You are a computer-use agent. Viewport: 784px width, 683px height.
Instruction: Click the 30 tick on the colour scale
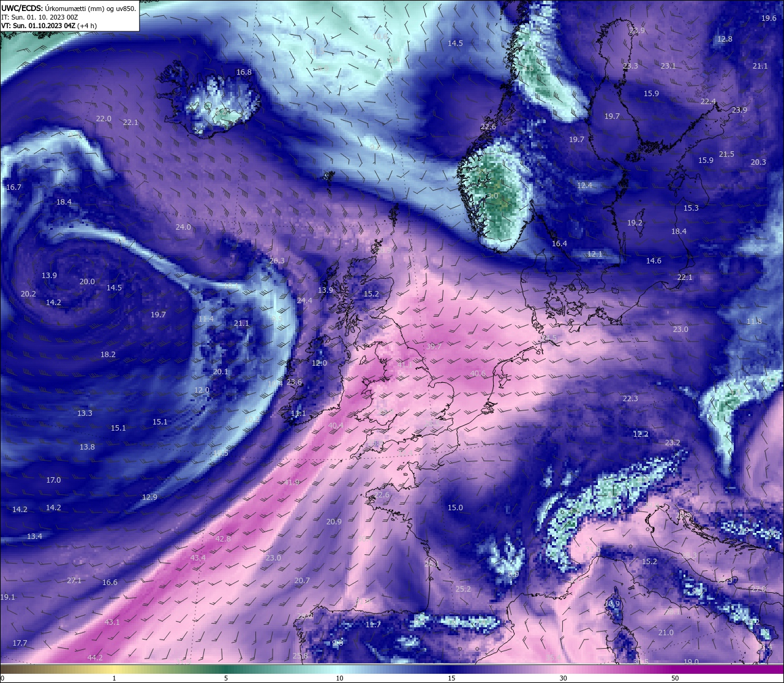point(563,678)
